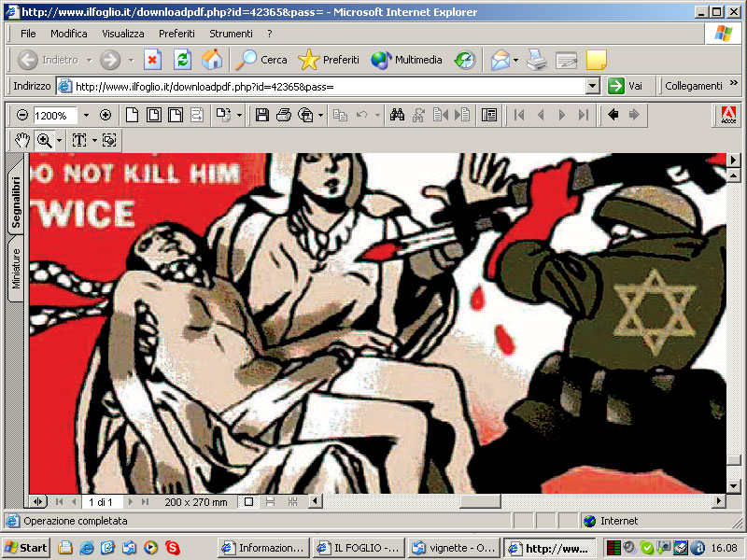
Task: Click the Acrobat last page icon in toolbar
Action: tap(583, 115)
